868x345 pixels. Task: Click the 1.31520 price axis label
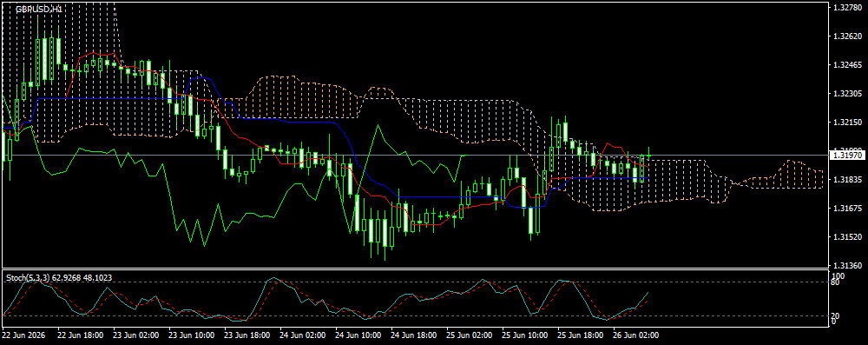point(846,237)
